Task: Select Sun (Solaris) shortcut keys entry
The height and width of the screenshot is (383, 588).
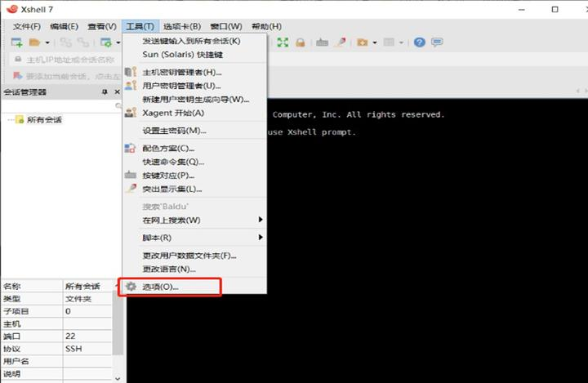Action: 194,55
